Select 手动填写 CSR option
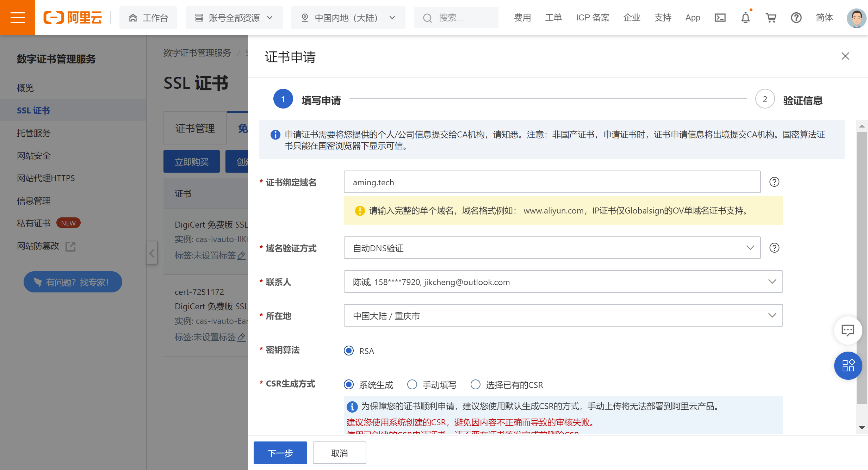The width and height of the screenshot is (868, 470). [x=412, y=384]
